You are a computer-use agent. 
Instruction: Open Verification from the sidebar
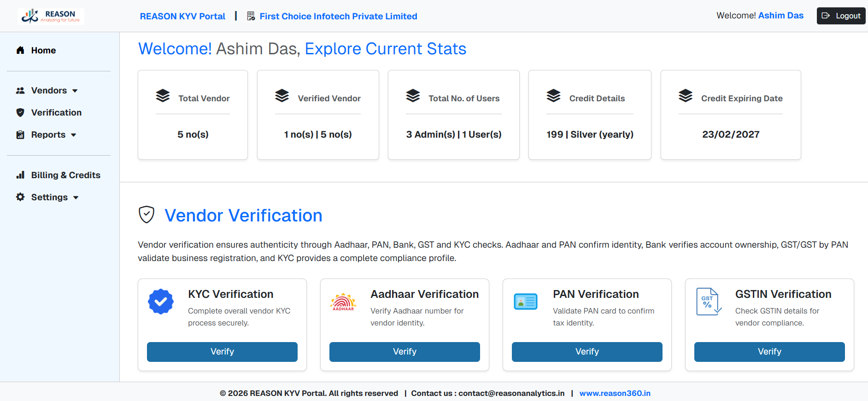[56, 113]
